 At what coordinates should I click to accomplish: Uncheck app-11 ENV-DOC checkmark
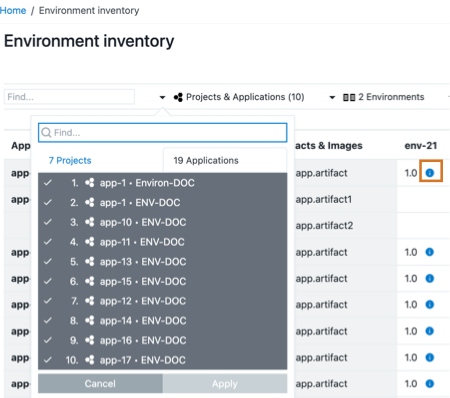48,242
